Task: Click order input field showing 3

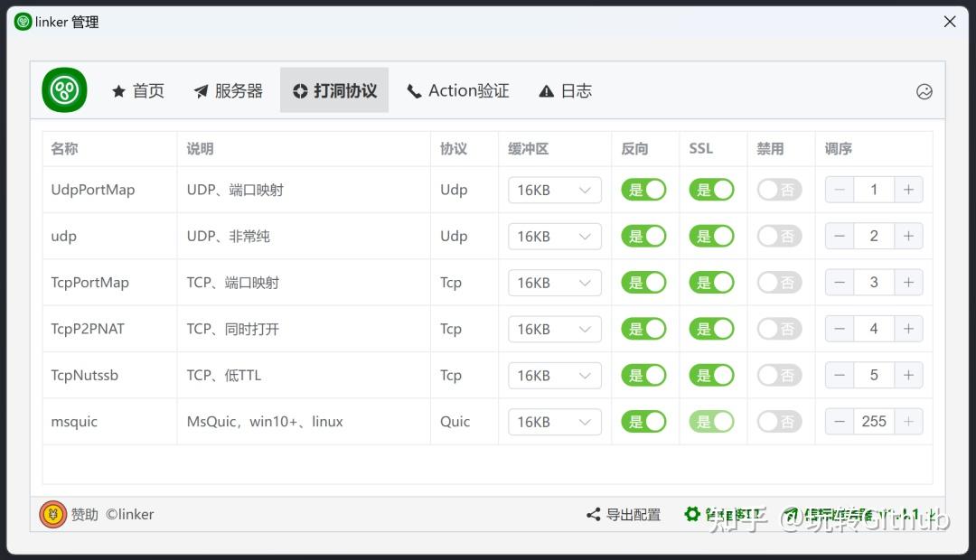Action: coord(874,283)
